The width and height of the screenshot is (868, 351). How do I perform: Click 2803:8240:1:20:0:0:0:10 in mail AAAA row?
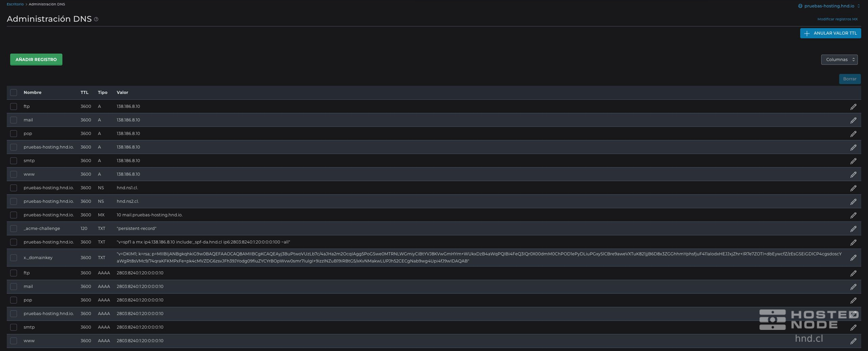pyautogui.click(x=140, y=287)
